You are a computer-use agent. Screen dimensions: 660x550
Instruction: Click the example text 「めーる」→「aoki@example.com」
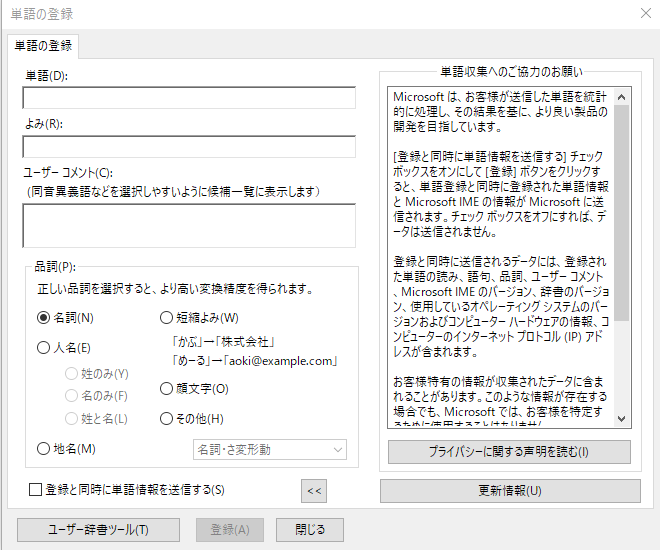(255, 361)
